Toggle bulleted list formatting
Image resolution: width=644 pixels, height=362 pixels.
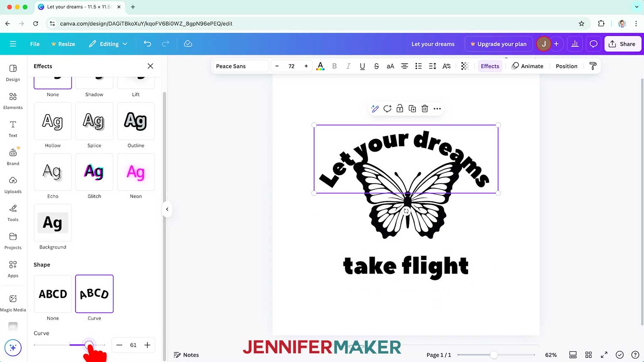pyautogui.click(x=418, y=66)
